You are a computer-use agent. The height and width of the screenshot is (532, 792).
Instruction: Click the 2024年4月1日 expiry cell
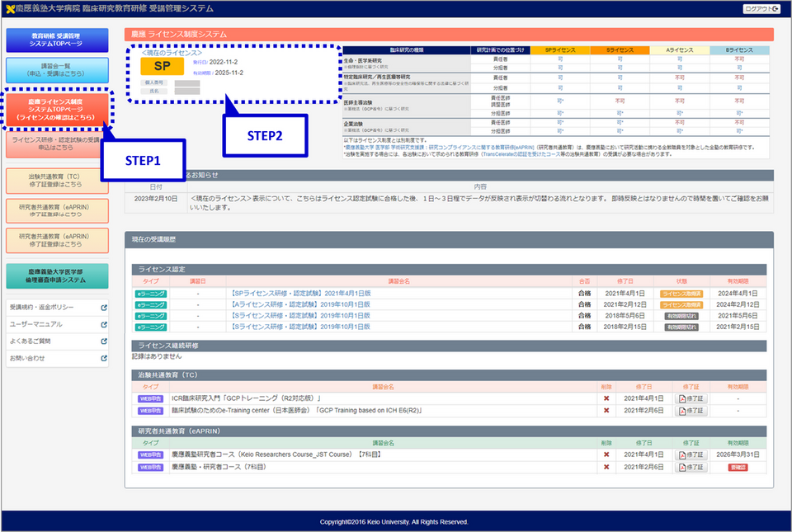[x=738, y=294]
